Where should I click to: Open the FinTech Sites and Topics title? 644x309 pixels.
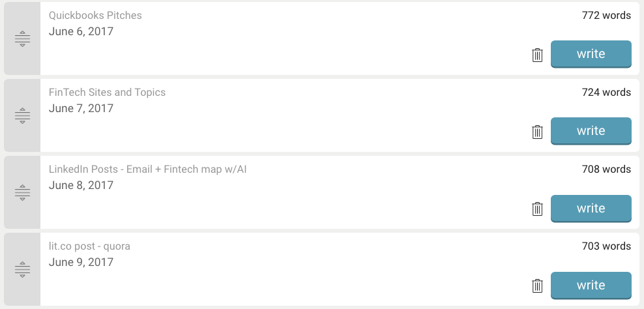107,92
